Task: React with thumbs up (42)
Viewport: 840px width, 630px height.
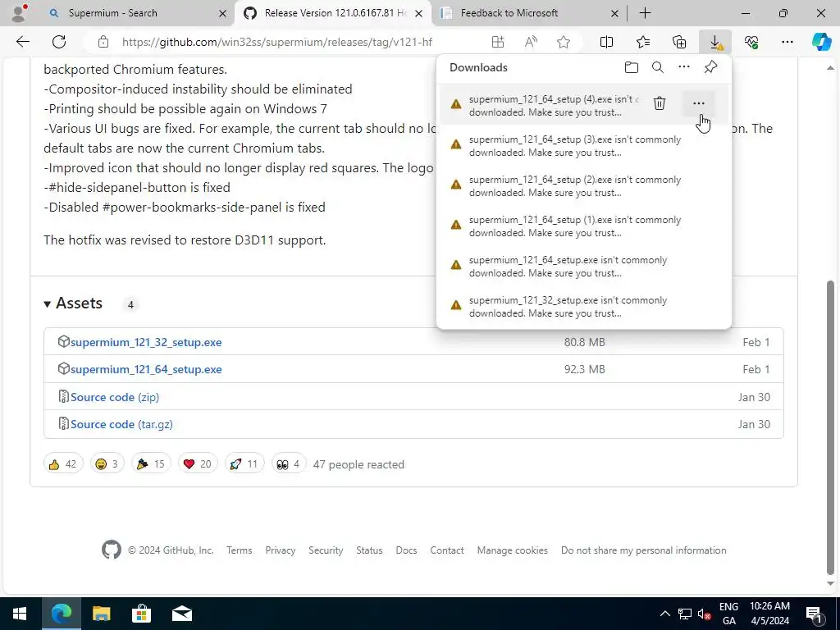Action: click(x=63, y=464)
